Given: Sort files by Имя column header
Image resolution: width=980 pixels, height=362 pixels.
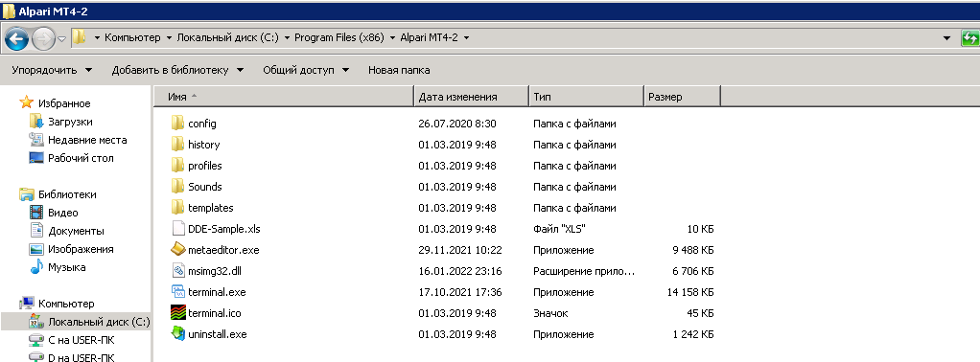Looking at the screenshot, I should (x=284, y=97).
